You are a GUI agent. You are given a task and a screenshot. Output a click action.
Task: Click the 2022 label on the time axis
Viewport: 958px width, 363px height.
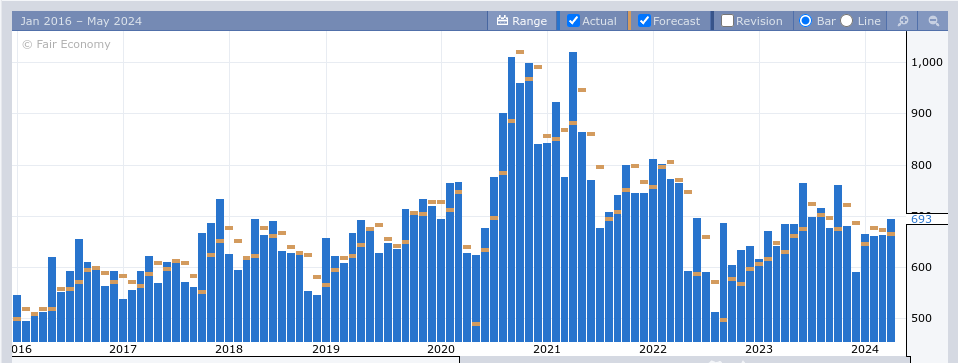[653, 349]
